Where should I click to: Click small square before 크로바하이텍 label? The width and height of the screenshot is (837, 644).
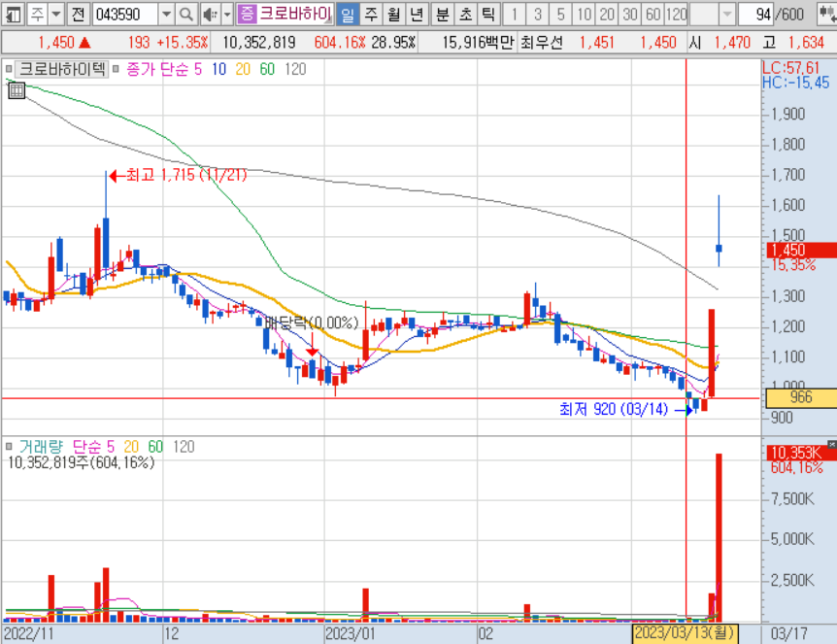[9, 69]
